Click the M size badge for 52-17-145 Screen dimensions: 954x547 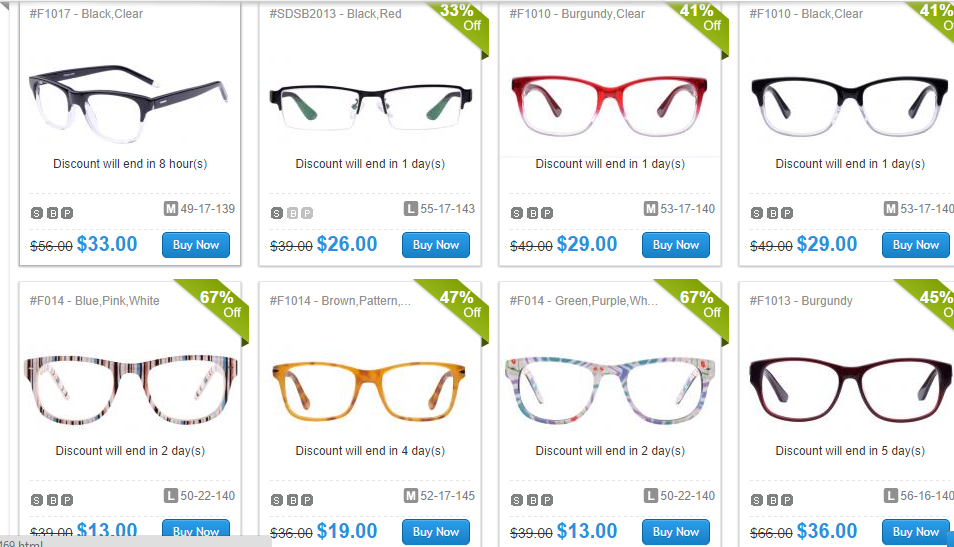[411, 495]
